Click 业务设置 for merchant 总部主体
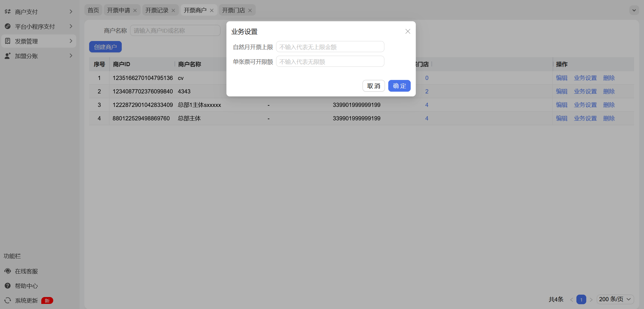Image resolution: width=644 pixels, height=309 pixels. 585,118
